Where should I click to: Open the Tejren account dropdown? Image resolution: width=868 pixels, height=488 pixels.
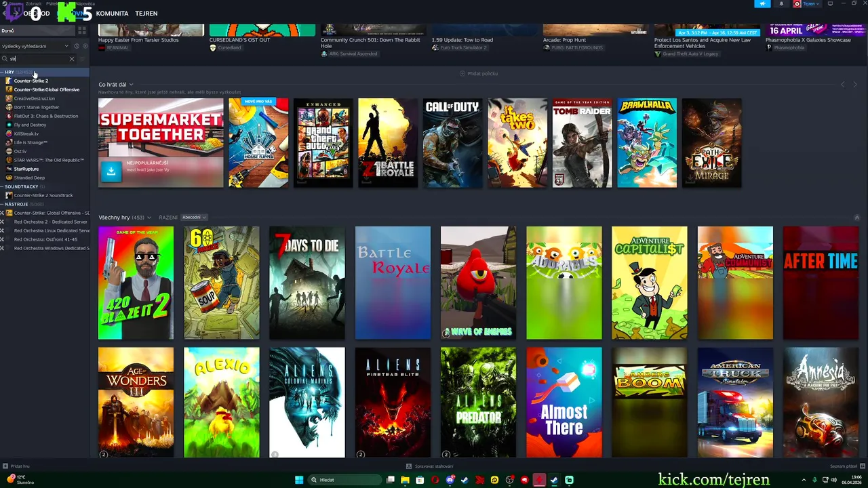click(x=807, y=3)
